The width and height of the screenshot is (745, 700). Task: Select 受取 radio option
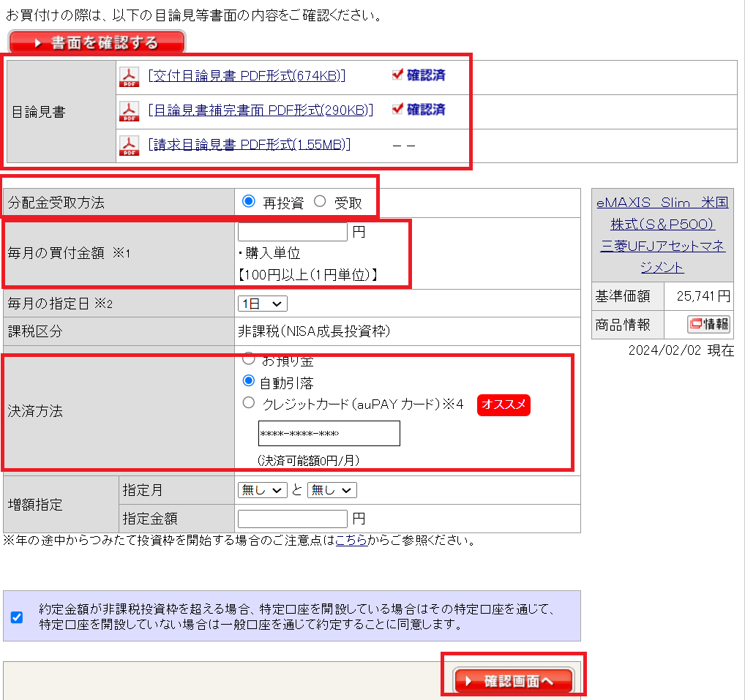click(x=320, y=202)
